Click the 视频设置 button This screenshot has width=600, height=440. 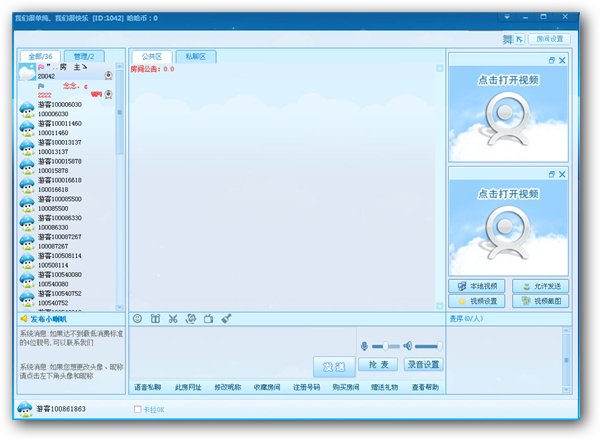coord(477,301)
